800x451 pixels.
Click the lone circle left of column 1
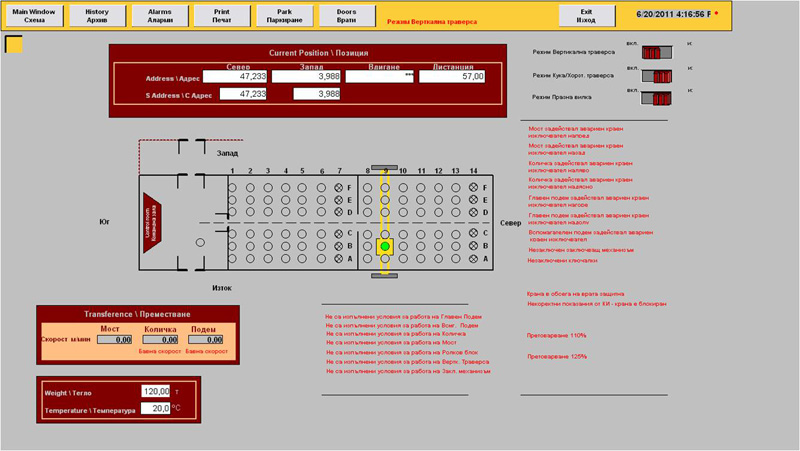200,242
